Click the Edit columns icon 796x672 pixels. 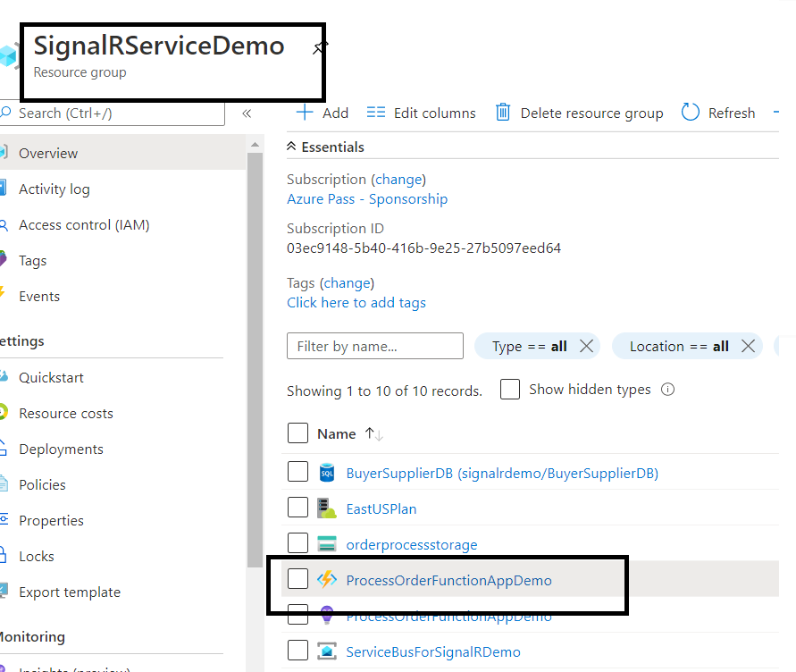click(376, 113)
